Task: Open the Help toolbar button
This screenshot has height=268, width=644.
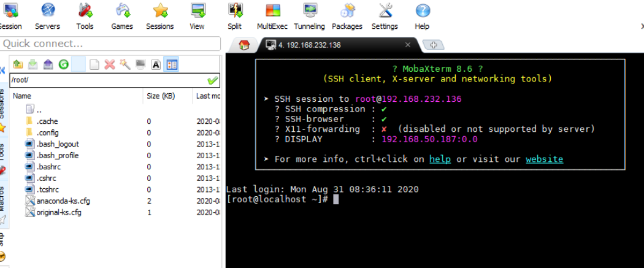Action: [x=422, y=17]
